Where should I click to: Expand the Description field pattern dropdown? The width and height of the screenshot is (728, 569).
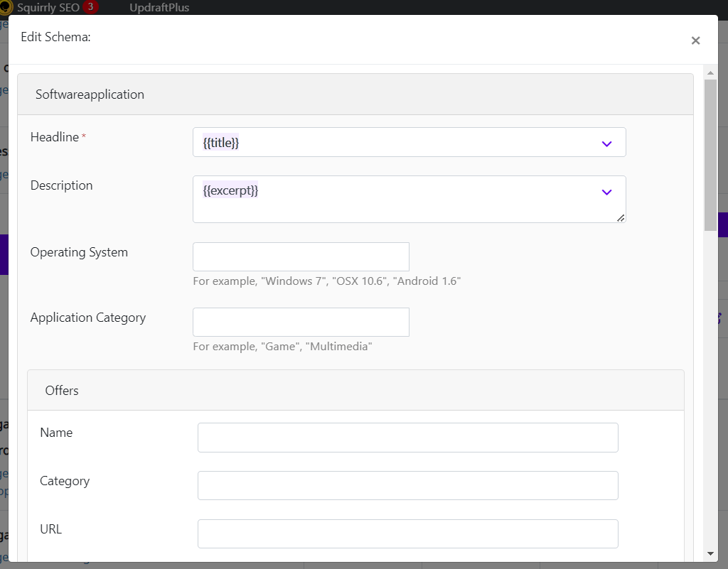[x=606, y=192]
